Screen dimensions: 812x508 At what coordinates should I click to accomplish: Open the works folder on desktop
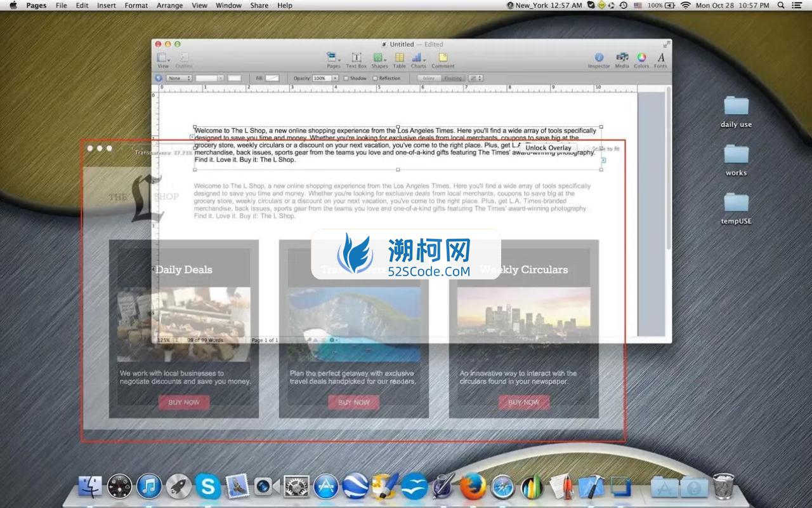[736, 160]
